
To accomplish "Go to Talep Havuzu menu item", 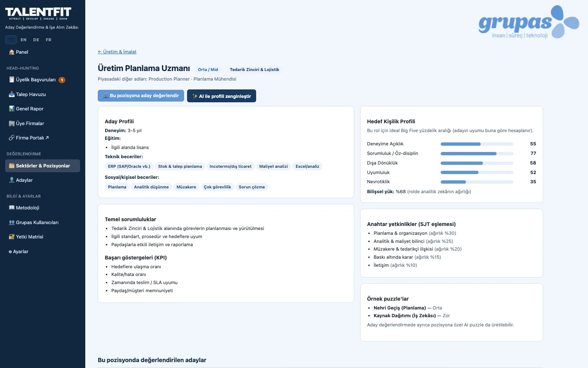I will [x=43, y=95].
